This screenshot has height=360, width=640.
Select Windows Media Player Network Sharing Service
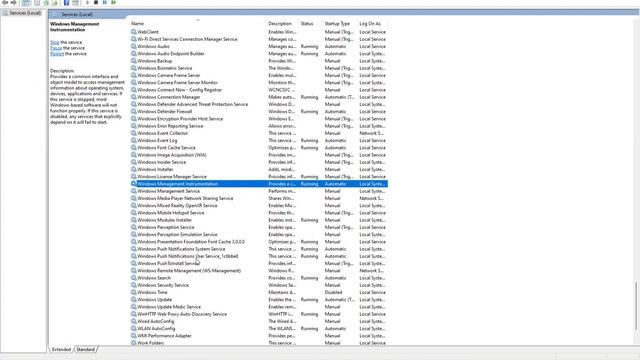coord(259,198)
